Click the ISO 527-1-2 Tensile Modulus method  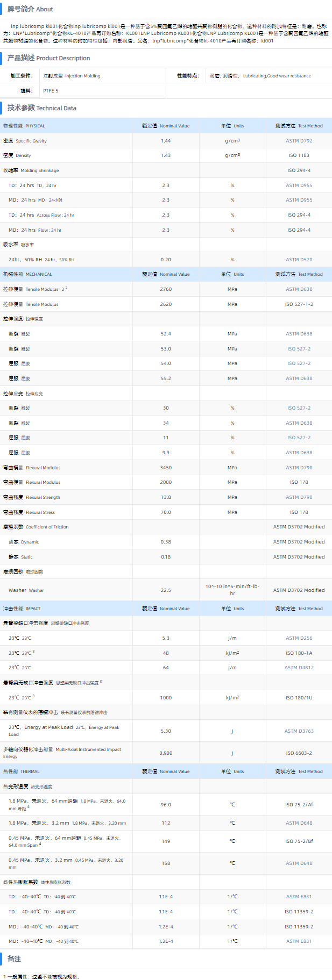299,304
